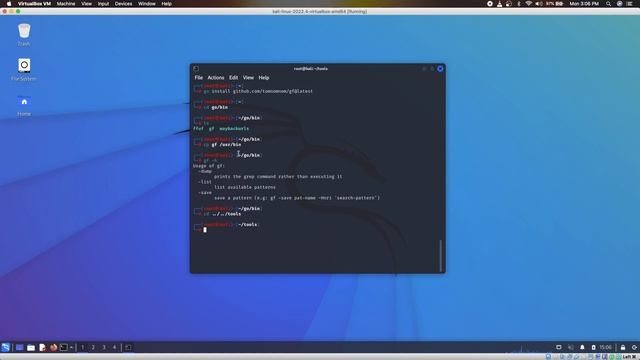Click the terminal scrollbar handle
The image size is (640, 360).
pos(440,256)
